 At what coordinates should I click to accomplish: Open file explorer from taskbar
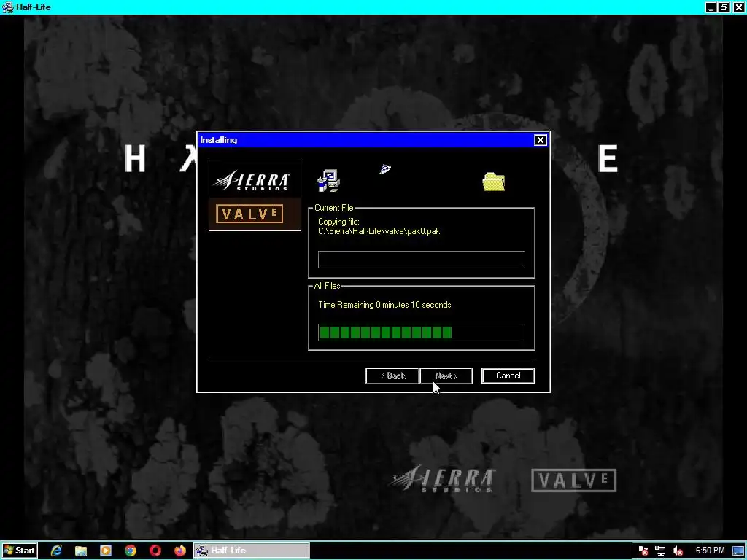click(81, 551)
